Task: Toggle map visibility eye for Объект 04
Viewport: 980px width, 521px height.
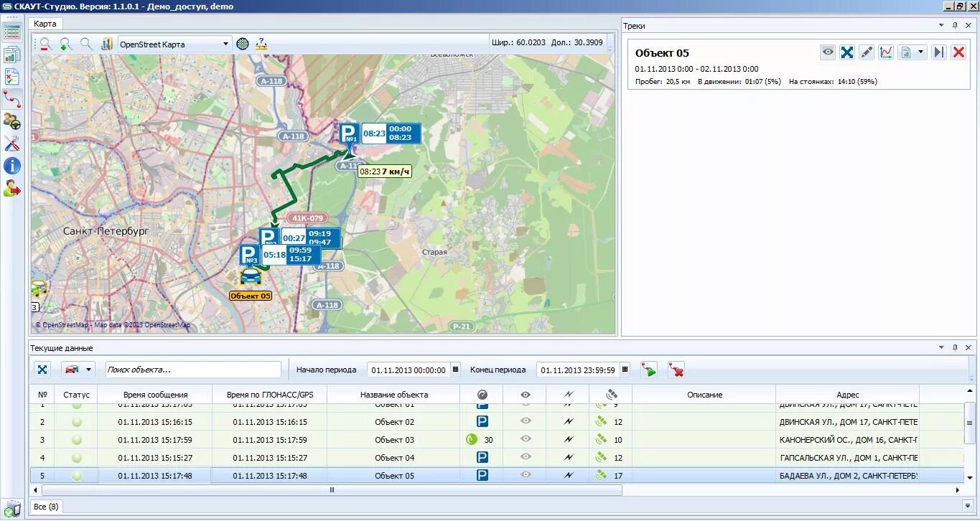Action: [x=526, y=457]
